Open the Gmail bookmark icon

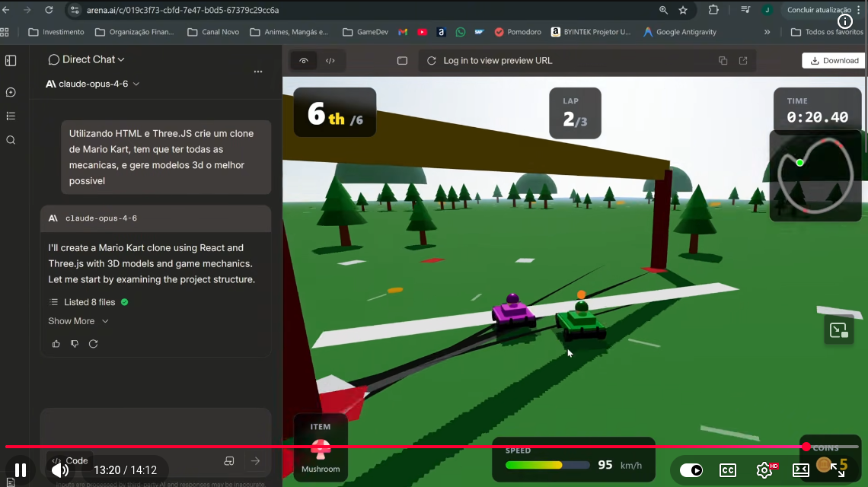point(403,32)
